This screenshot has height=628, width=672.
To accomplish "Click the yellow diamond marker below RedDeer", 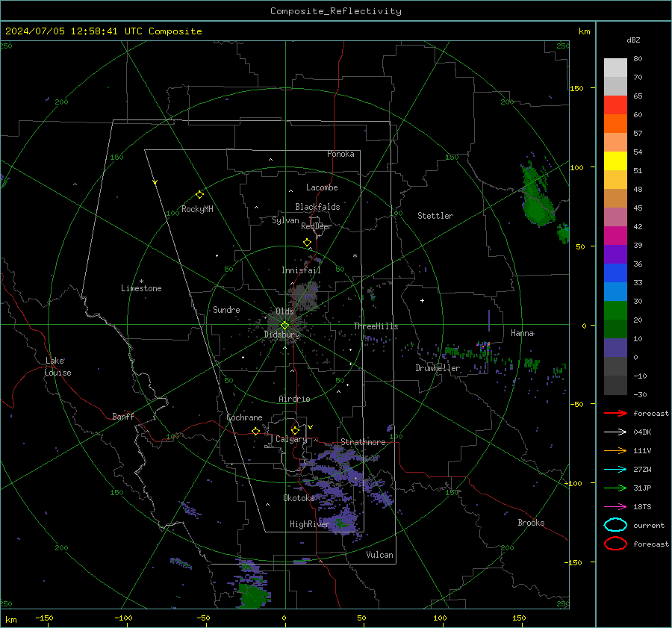I will (x=307, y=243).
